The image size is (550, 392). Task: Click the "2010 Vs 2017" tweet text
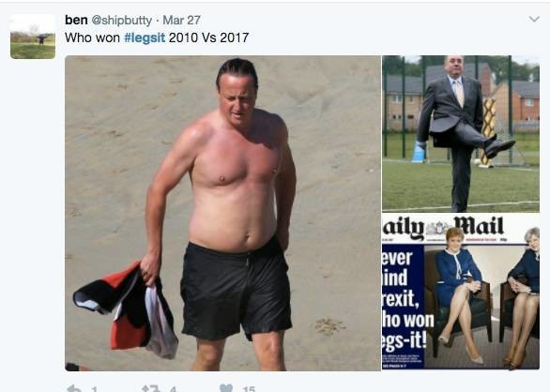point(208,38)
